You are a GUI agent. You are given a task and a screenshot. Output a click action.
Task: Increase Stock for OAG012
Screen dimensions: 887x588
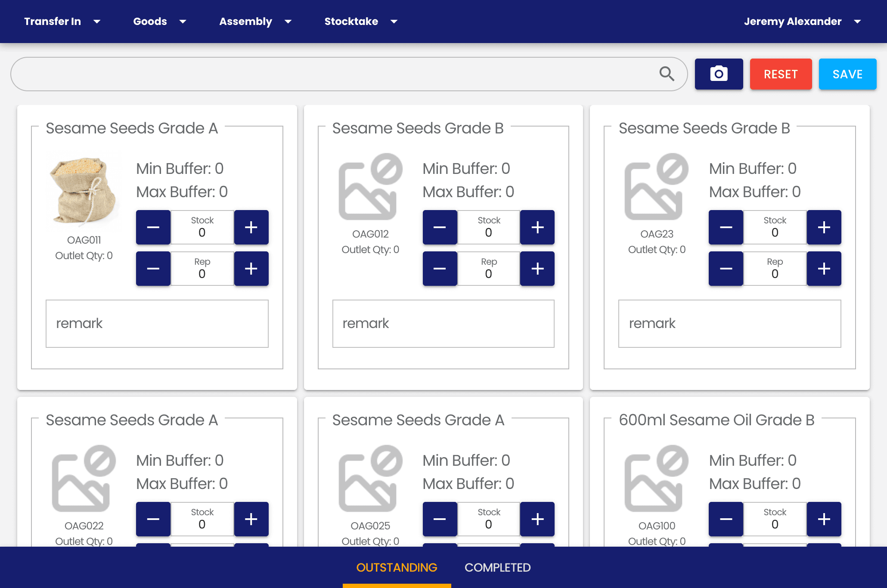[537, 227]
